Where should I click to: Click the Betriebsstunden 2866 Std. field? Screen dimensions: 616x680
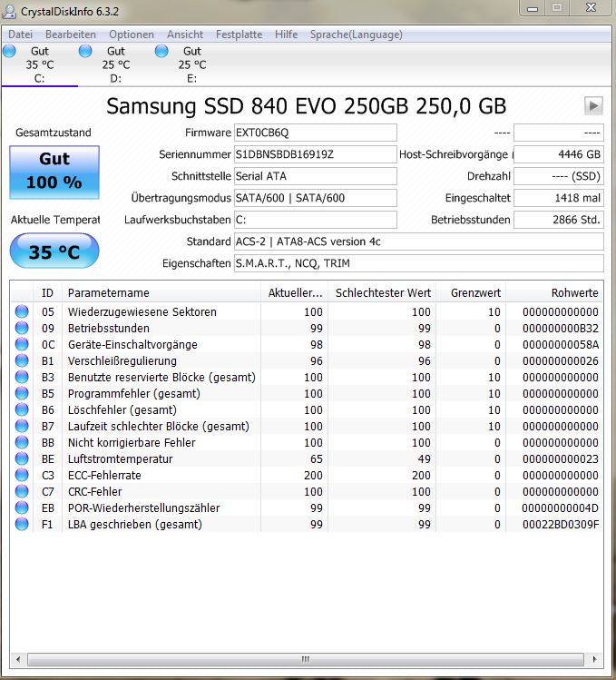pyautogui.click(x=558, y=220)
